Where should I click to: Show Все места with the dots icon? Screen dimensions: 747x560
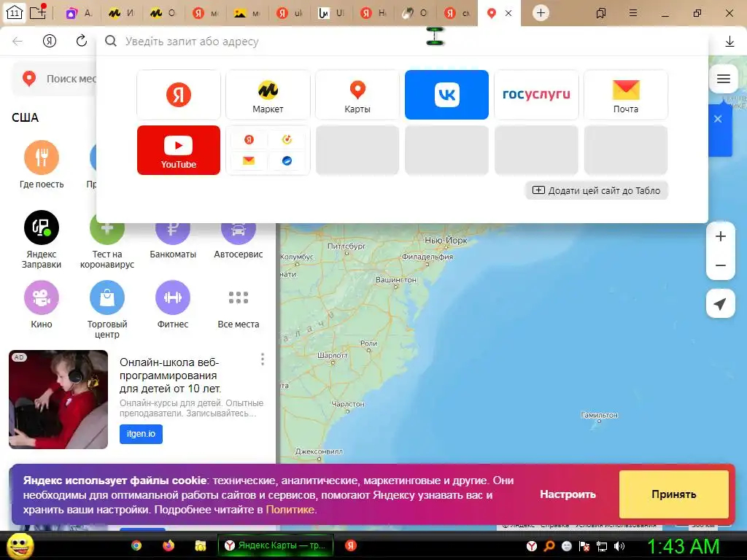[239, 297]
